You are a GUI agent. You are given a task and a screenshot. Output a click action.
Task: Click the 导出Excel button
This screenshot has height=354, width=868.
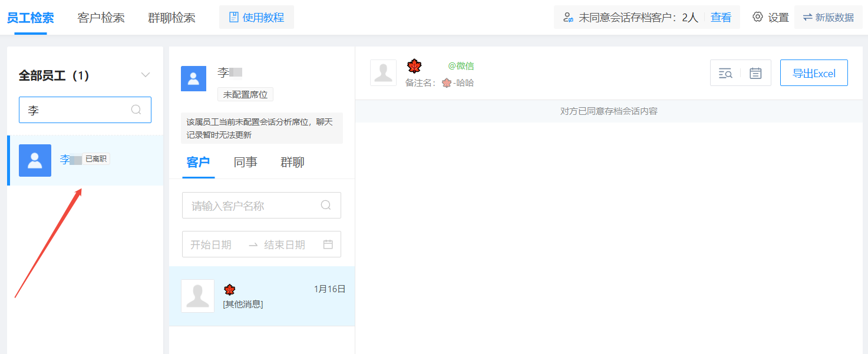814,73
